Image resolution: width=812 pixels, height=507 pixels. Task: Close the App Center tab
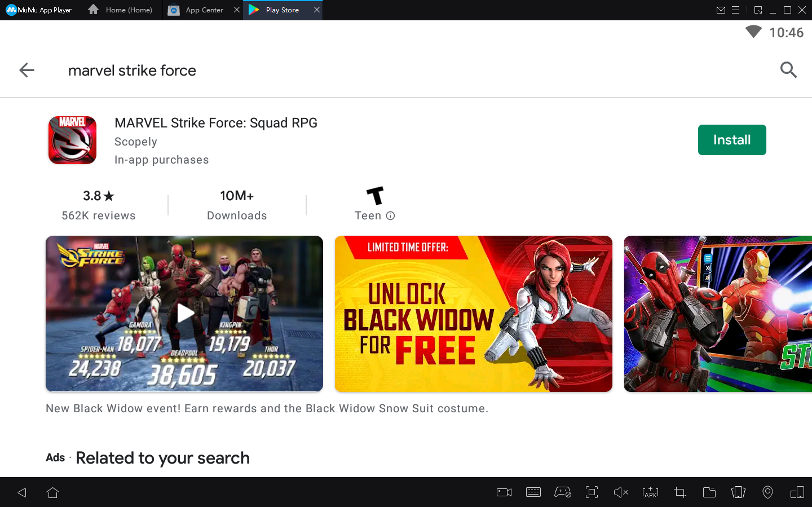[237, 10]
